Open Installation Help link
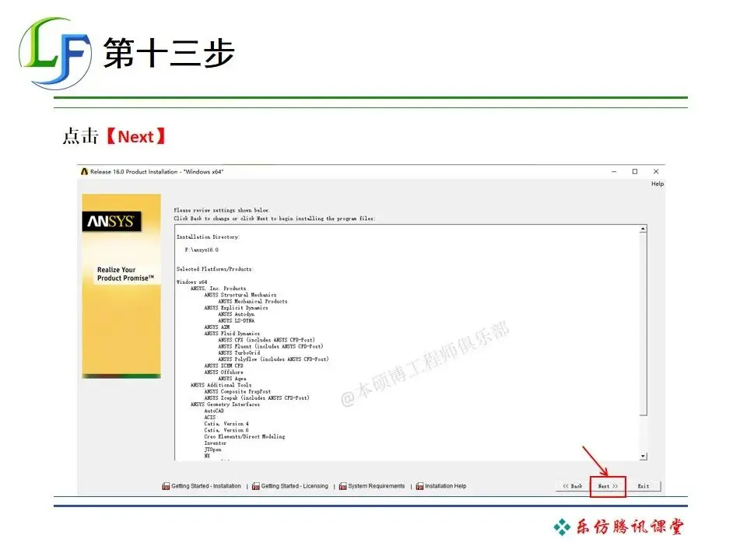Screen dimensions: 747x560 pyautogui.click(x=445, y=486)
